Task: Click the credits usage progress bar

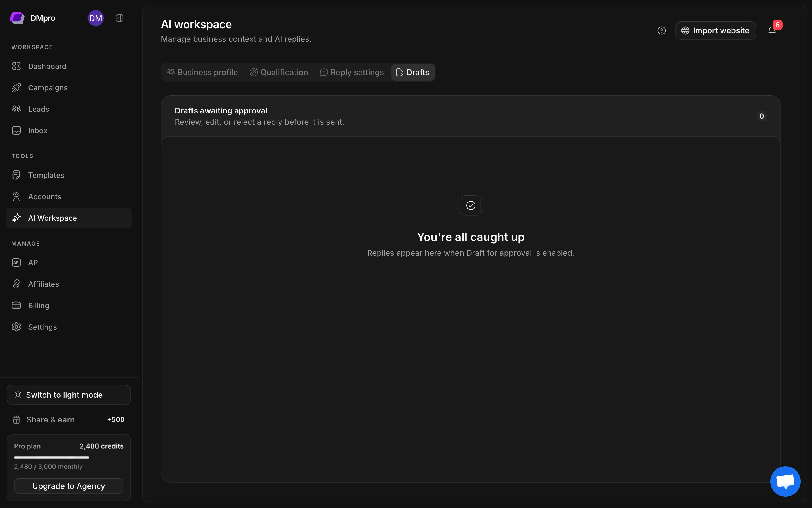Action: coord(69,457)
